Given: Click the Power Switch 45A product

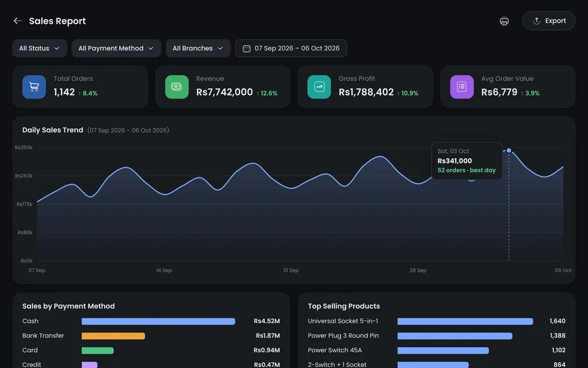Looking at the screenshot, I should pyautogui.click(x=335, y=350).
